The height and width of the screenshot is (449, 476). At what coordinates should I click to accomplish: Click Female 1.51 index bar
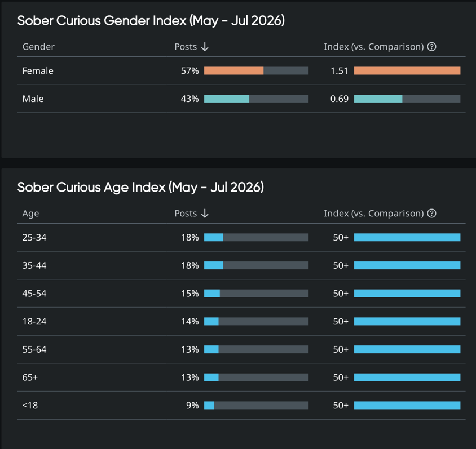pos(407,70)
